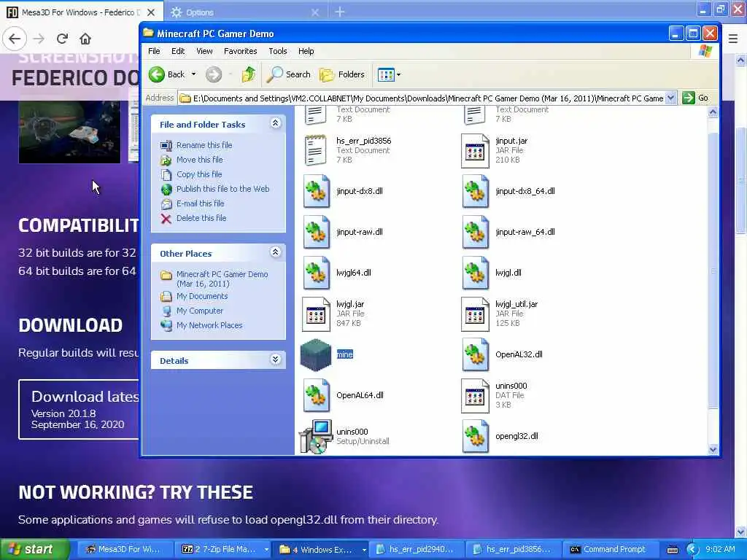Select the mine block icon
747x560 pixels.
(x=315, y=355)
